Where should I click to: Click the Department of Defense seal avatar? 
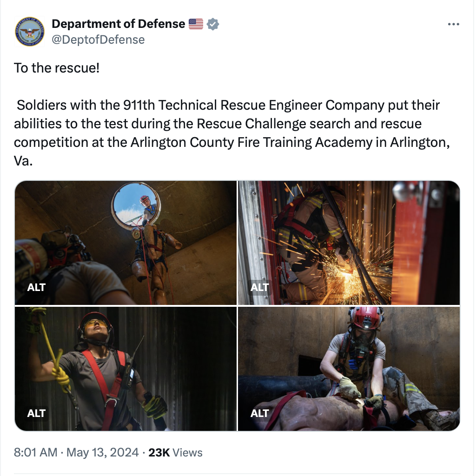tap(30, 32)
